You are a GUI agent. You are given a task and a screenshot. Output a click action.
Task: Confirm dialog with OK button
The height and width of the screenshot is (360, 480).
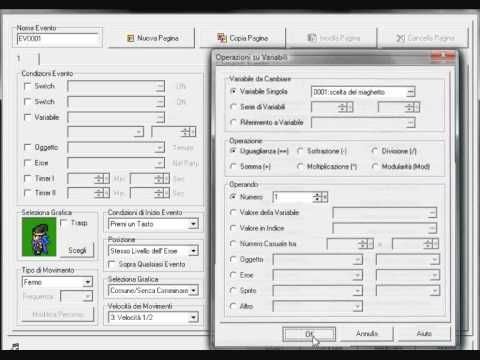point(309,334)
